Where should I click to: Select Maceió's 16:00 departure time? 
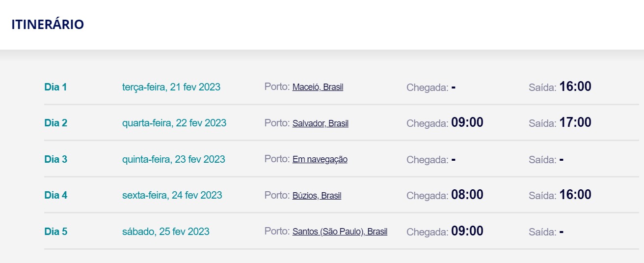575,87
